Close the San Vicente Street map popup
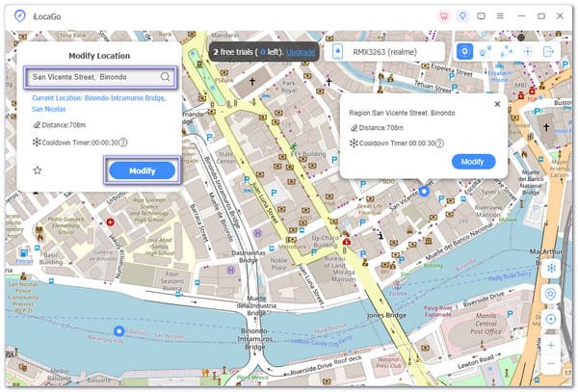Image resolution: width=578 pixels, height=392 pixels. (x=497, y=103)
